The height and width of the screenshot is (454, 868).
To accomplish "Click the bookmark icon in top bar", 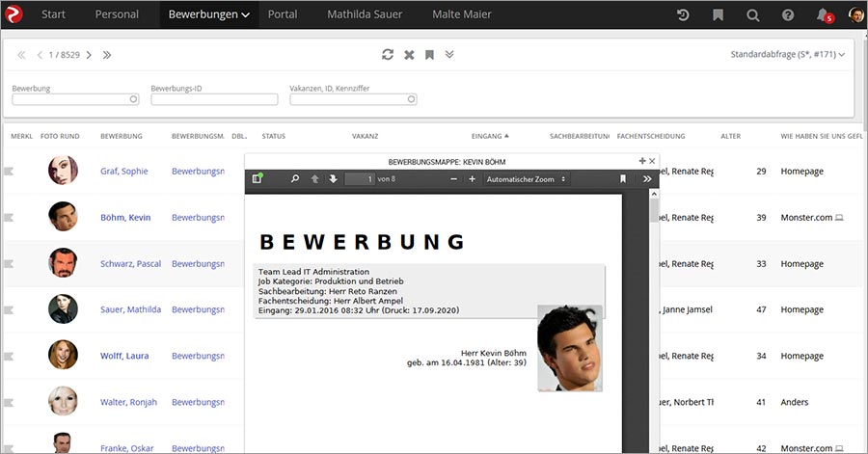I will (x=718, y=14).
